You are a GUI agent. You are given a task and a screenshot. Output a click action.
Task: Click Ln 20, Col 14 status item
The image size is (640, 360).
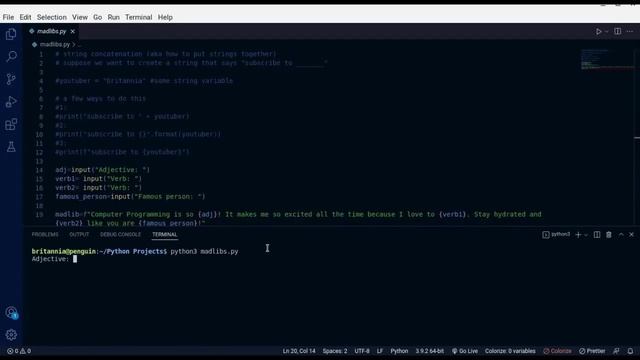point(299,351)
